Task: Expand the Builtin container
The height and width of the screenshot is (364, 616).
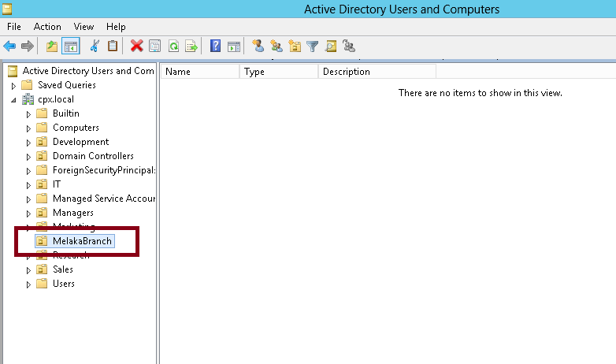Action: coord(28,114)
